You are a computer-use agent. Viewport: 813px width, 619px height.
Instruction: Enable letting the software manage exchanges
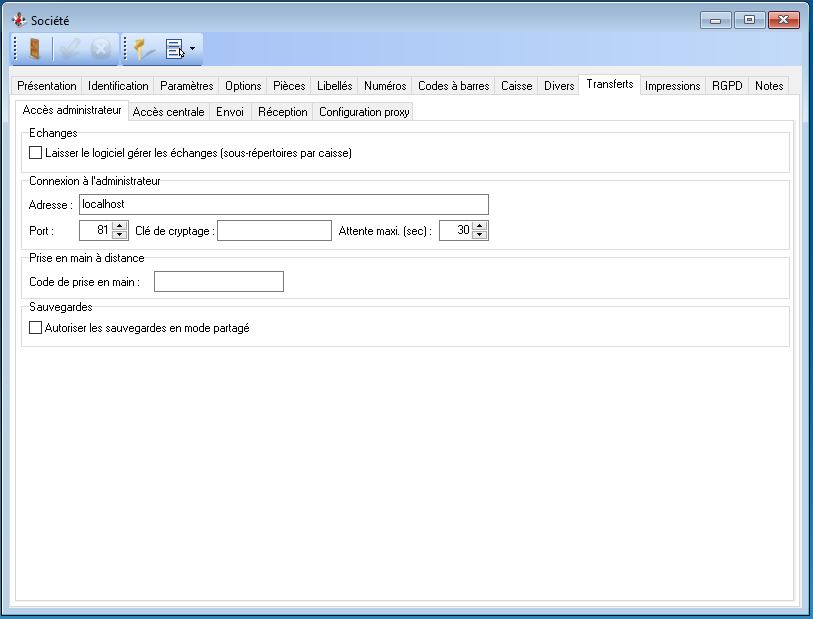pyautogui.click(x=36, y=153)
